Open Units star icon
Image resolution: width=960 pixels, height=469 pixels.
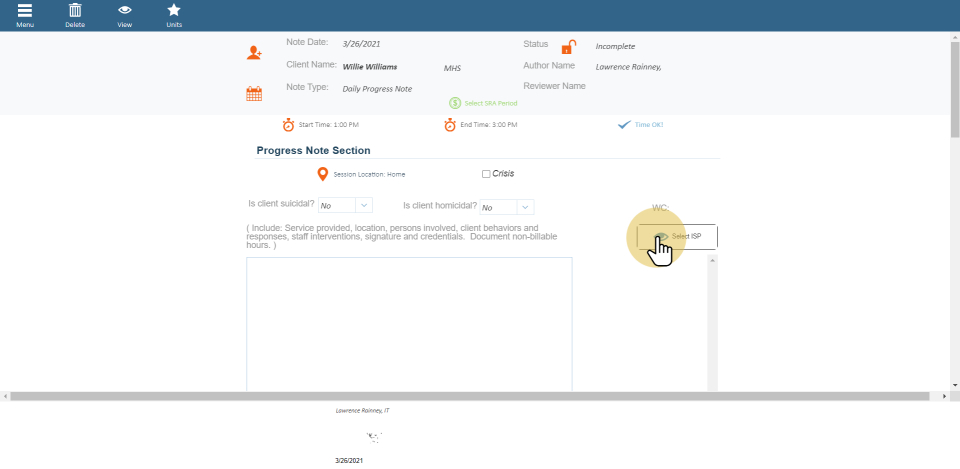pyautogui.click(x=174, y=11)
